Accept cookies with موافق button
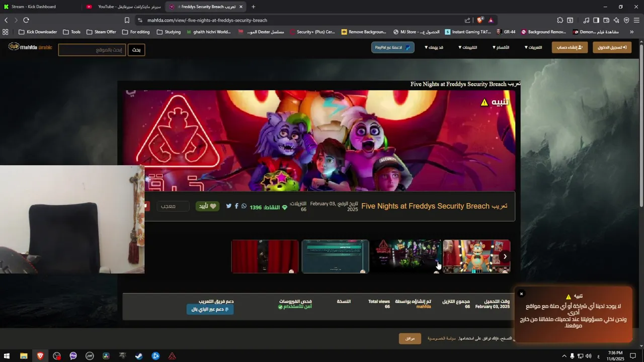Viewport: 644px width, 362px height. pos(410,338)
